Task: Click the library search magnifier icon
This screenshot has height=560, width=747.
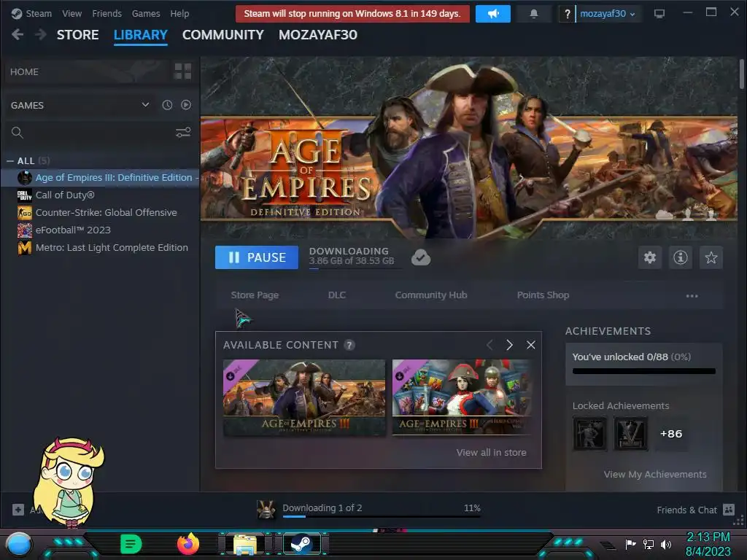Action: [x=18, y=133]
